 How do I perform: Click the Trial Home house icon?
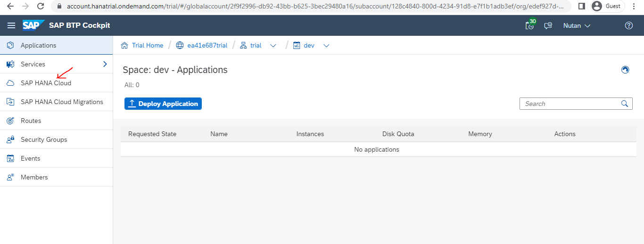tap(124, 45)
